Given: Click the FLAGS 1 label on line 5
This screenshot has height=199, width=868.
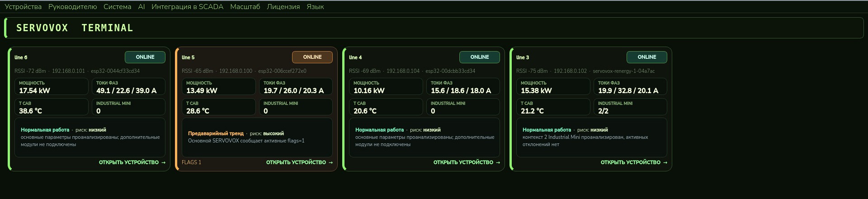Looking at the screenshot, I should [x=192, y=162].
